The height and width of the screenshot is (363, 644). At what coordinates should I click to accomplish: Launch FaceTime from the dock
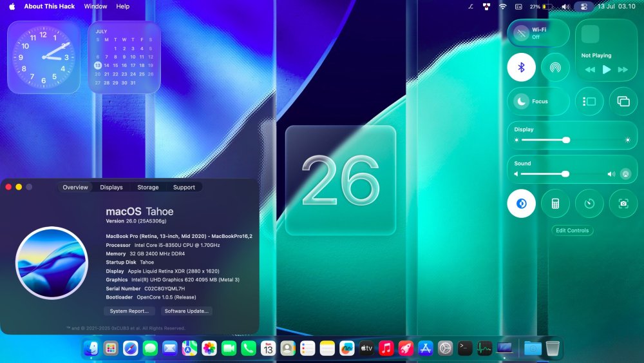point(229,349)
